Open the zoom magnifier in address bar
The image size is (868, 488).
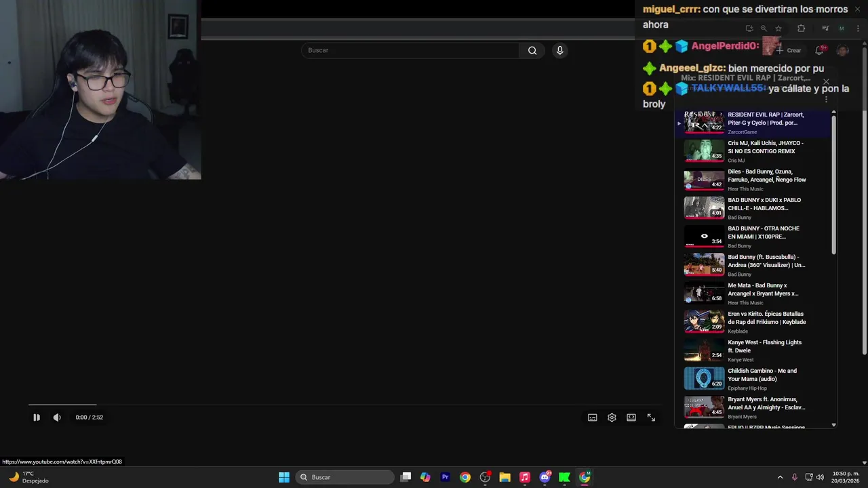coord(764,28)
